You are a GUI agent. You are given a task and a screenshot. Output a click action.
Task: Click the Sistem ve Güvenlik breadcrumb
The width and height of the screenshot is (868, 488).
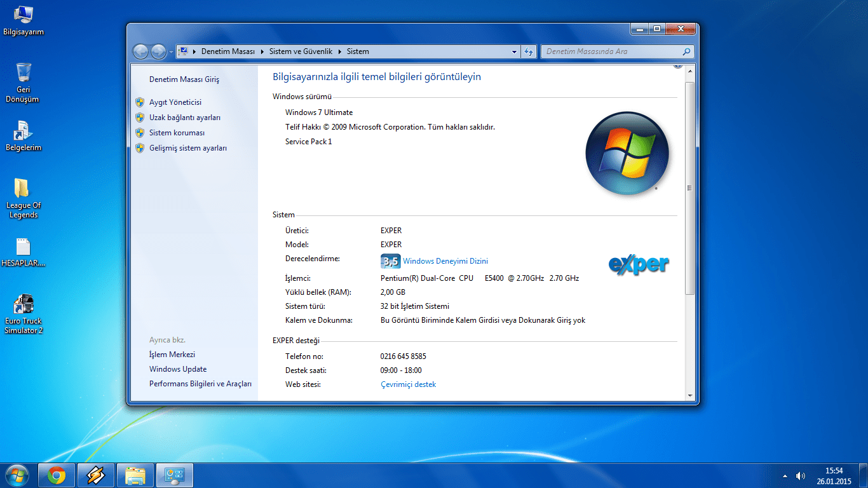coord(301,51)
